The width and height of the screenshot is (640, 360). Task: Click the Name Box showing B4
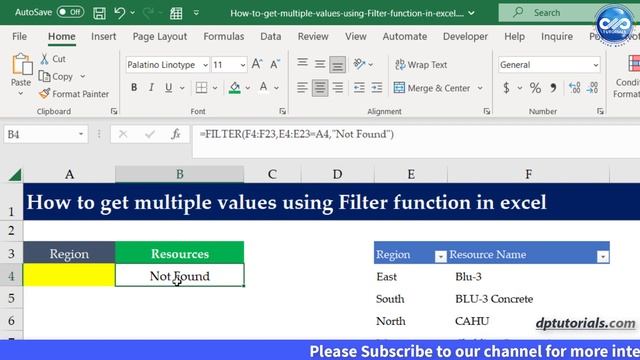click(x=46, y=134)
